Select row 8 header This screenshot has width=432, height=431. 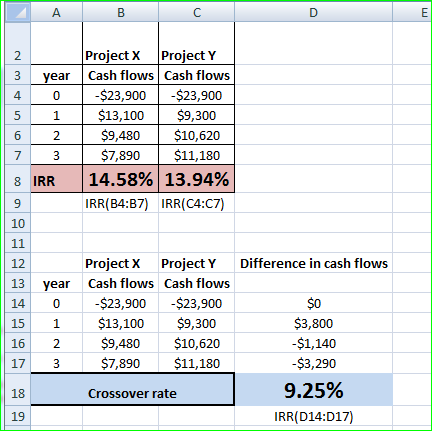[x=18, y=179]
